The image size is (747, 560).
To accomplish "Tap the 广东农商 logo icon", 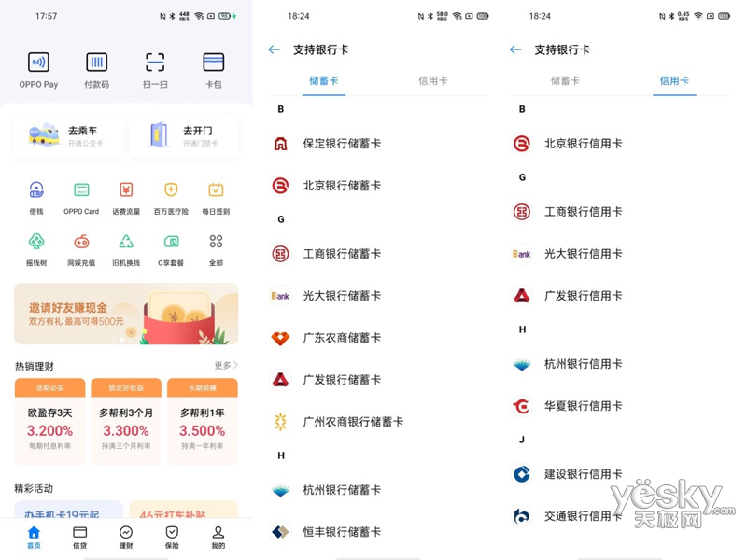I will click(x=281, y=338).
